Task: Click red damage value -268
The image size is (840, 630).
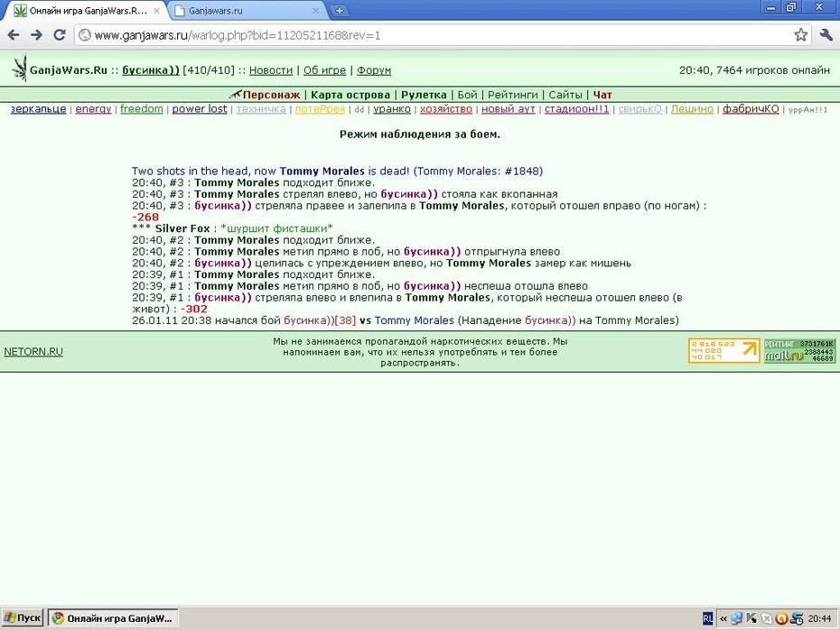Action: pos(145,217)
